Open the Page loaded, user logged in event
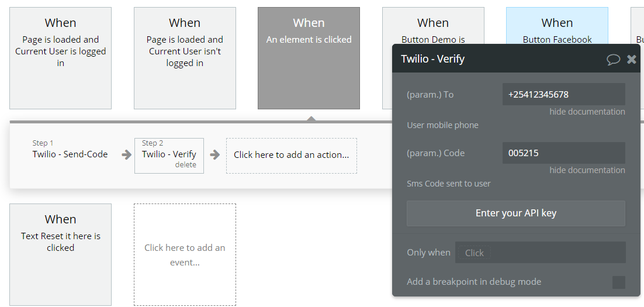644x307 pixels. 60,58
